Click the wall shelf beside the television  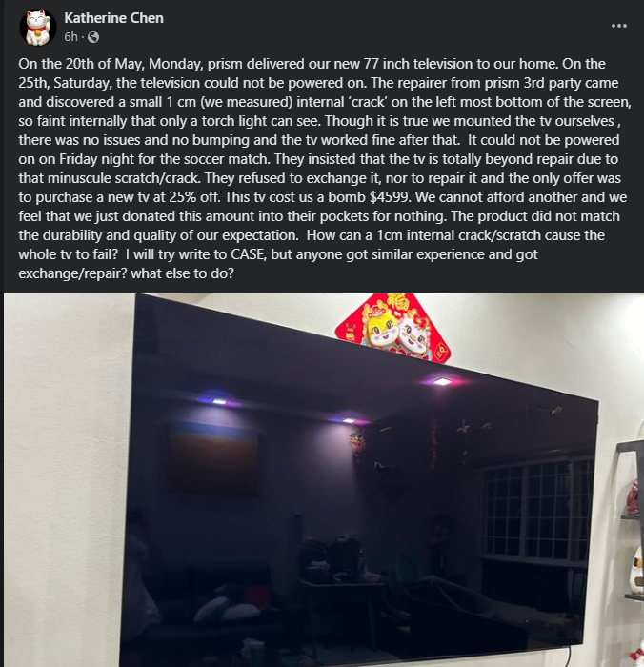[x=631, y=519]
